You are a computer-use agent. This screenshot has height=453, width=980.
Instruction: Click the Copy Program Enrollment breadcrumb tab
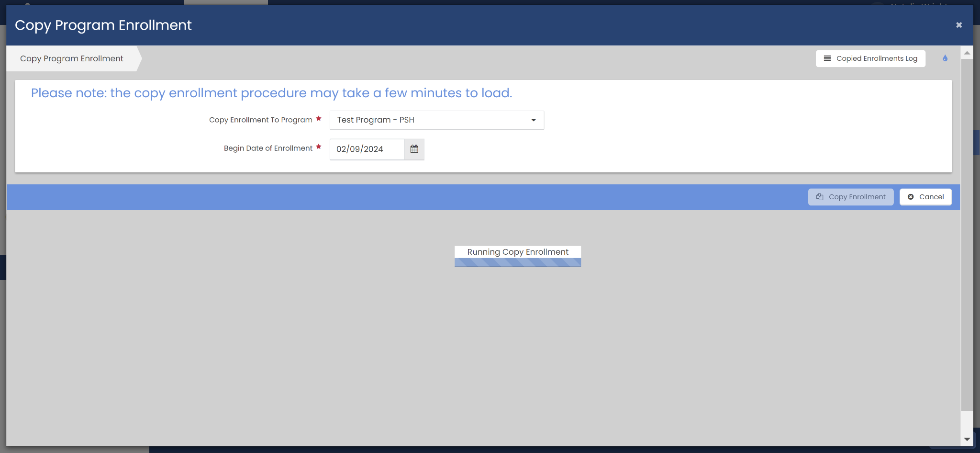pyautogui.click(x=72, y=58)
